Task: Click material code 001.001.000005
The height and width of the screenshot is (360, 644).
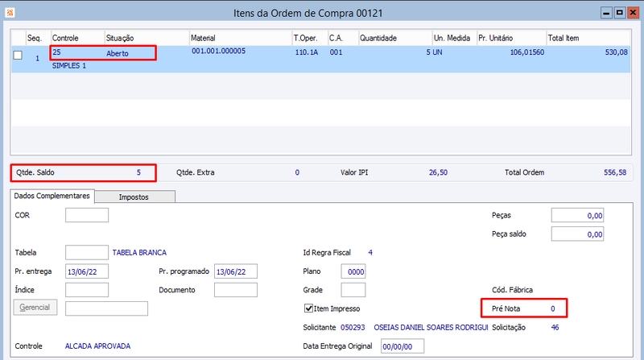Action: [218, 51]
